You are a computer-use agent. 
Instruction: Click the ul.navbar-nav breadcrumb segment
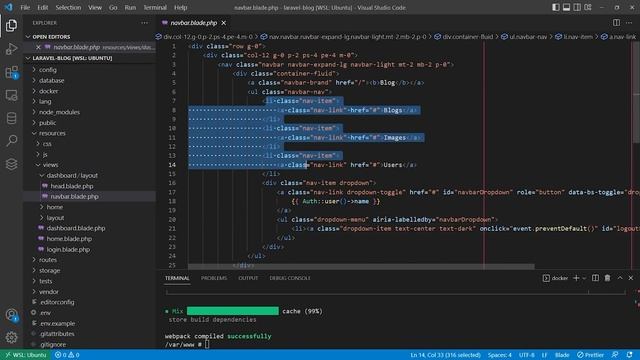[x=528, y=37]
